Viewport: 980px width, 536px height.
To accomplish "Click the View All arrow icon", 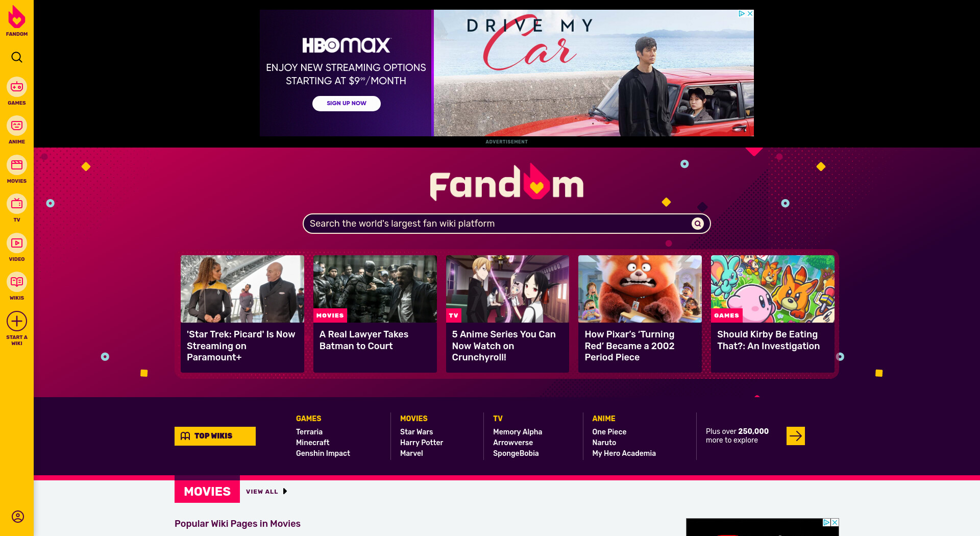I will [285, 491].
